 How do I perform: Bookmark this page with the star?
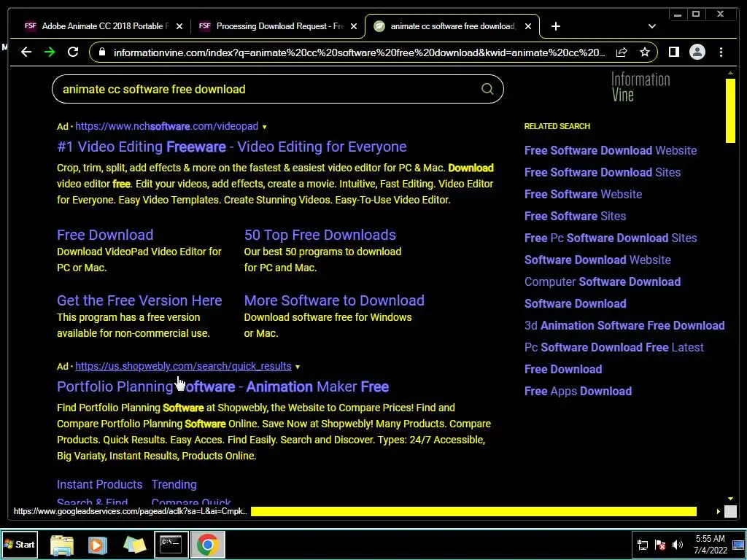(x=645, y=52)
